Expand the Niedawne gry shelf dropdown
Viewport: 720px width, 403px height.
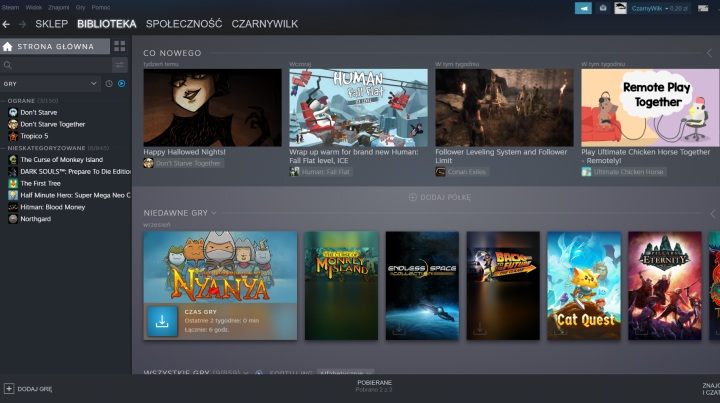point(214,213)
